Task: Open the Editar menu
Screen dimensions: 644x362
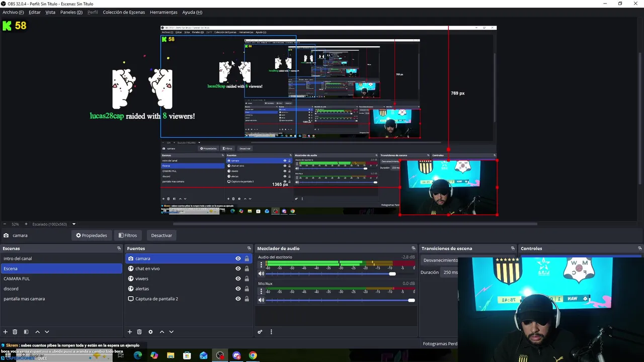Action: [35, 12]
